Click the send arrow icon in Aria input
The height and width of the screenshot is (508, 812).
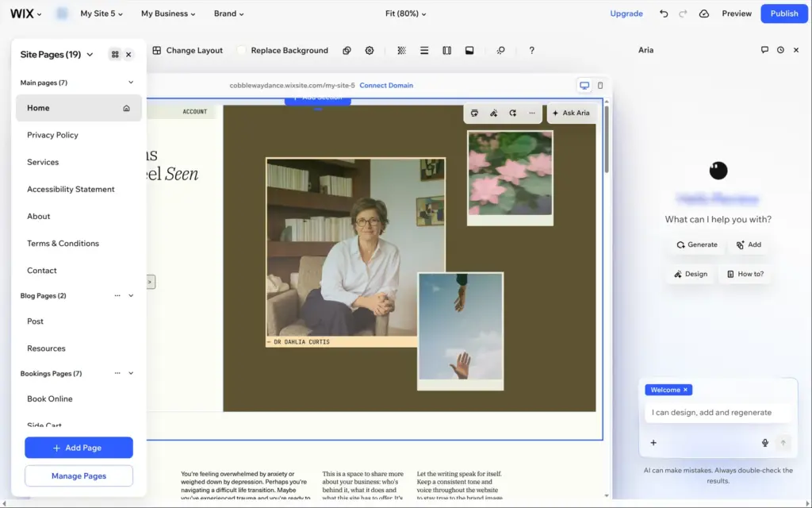point(783,443)
